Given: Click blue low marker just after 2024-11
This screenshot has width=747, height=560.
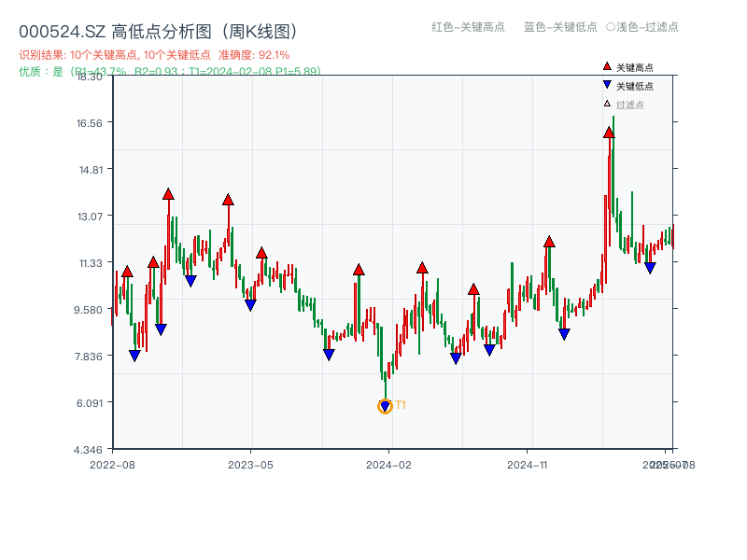Looking at the screenshot, I should [x=565, y=334].
